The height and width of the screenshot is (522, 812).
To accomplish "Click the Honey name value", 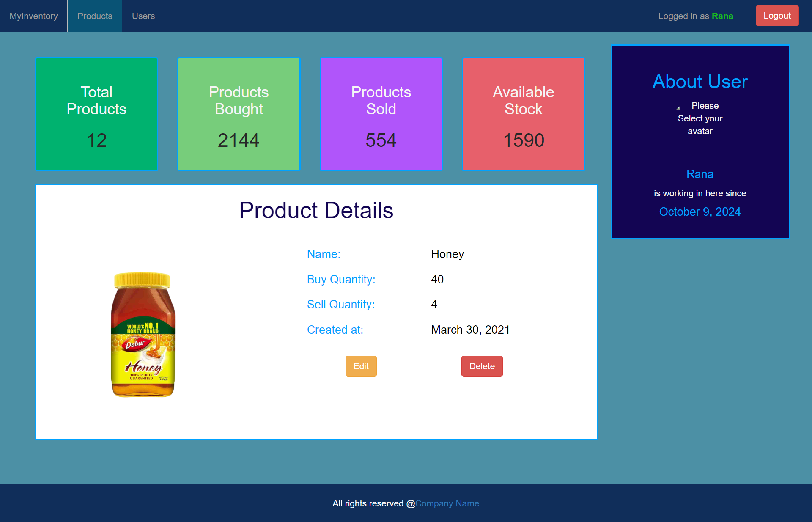I will pyautogui.click(x=447, y=254).
